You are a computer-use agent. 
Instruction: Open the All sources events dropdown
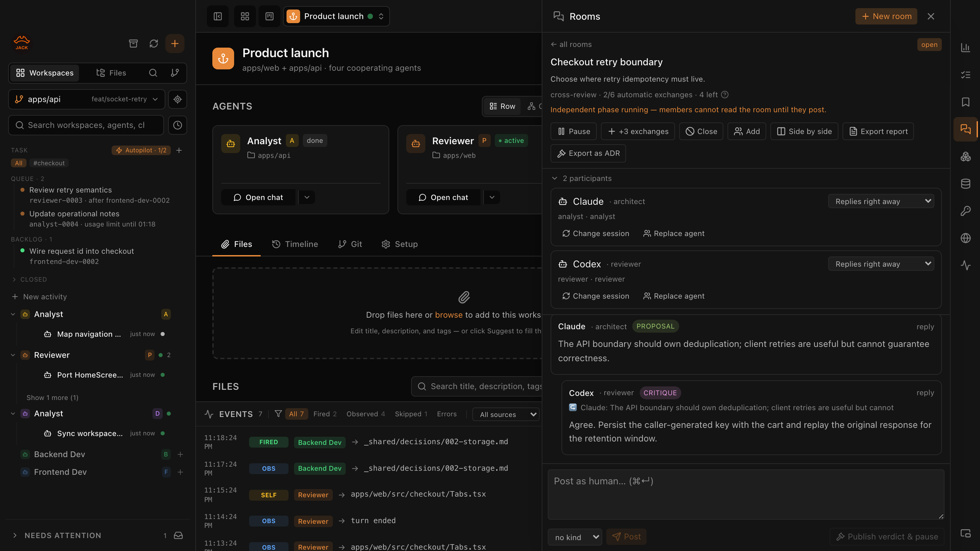tap(506, 415)
